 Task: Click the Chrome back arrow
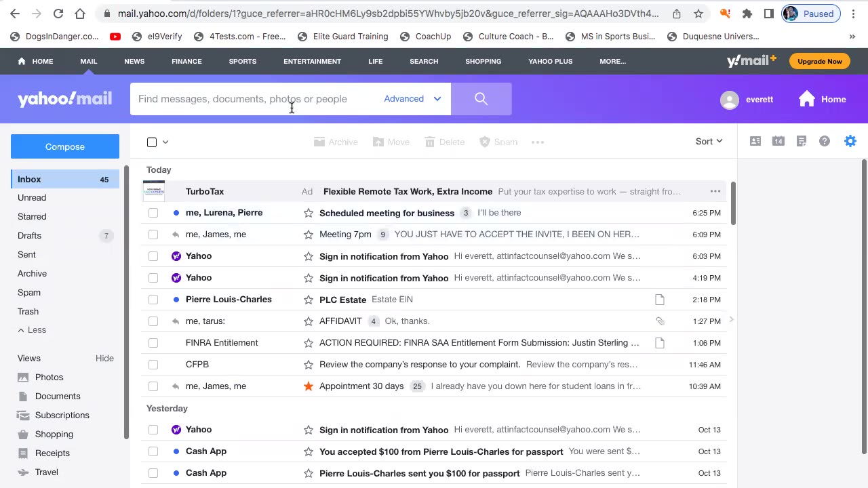point(15,14)
